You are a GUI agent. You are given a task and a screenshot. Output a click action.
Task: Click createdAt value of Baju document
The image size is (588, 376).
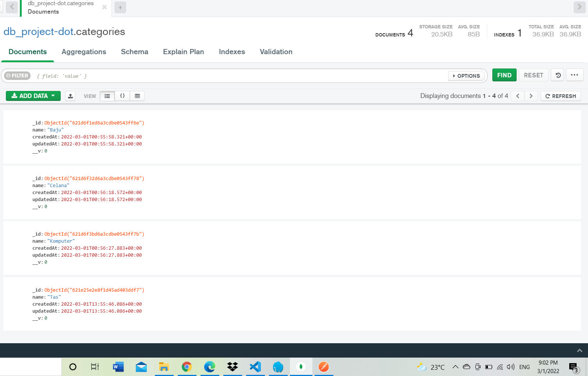(x=102, y=137)
